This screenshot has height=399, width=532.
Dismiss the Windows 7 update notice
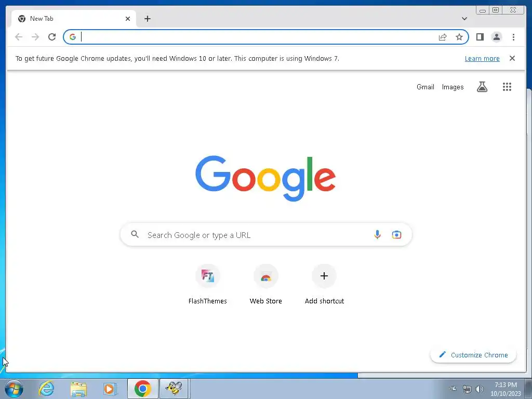512,58
